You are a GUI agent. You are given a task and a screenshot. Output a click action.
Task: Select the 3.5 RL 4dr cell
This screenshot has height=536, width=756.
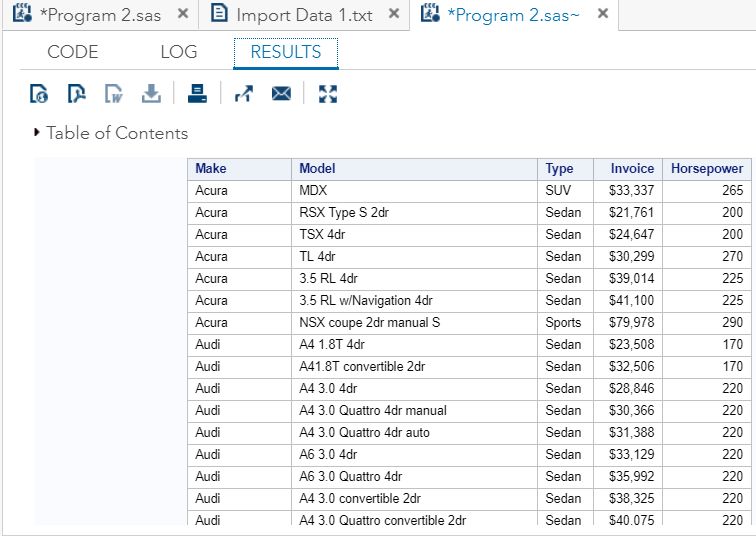click(x=414, y=279)
